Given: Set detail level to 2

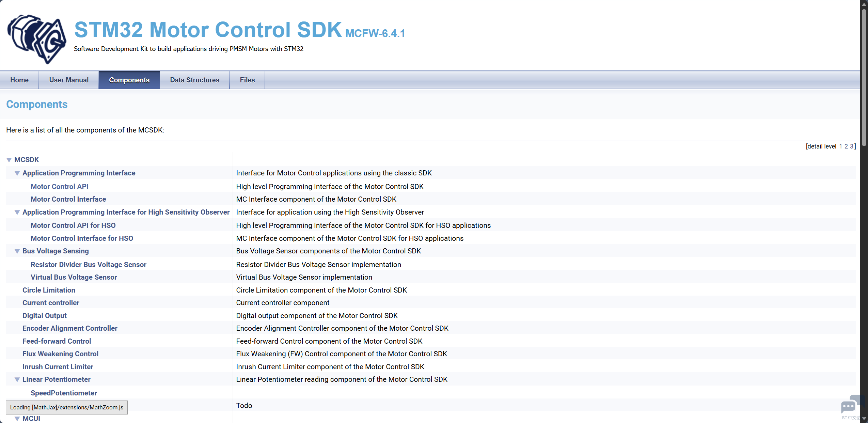Looking at the screenshot, I should click(846, 146).
